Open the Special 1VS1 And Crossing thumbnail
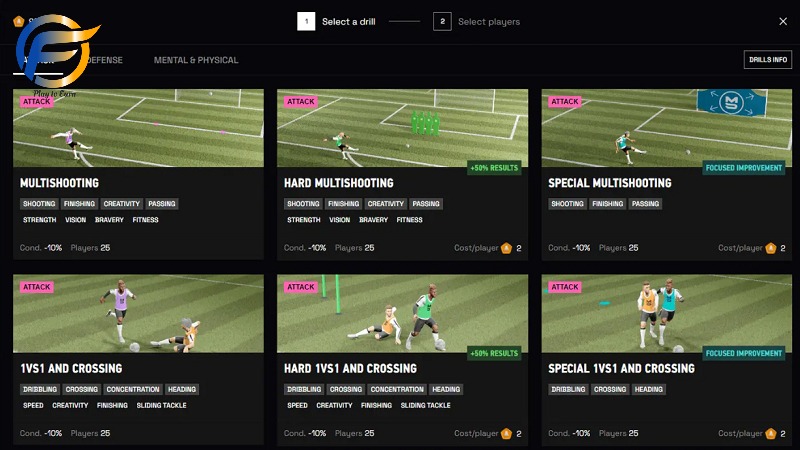 coord(667,313)
